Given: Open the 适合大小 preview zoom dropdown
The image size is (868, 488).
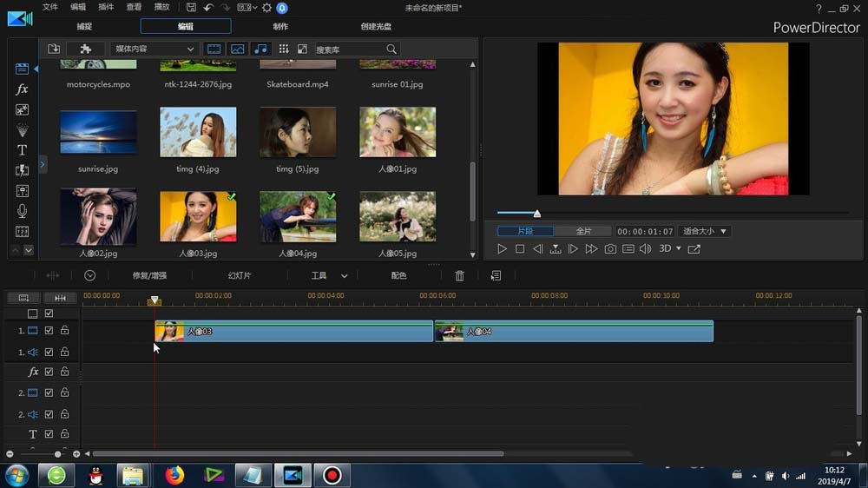Looking at the screenshot, I should (x=704, y=231).
